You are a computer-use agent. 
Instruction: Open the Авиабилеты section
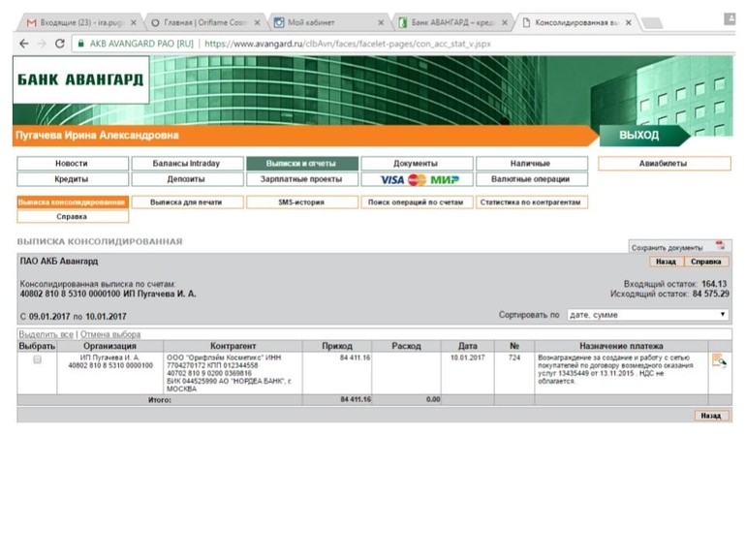663,164
